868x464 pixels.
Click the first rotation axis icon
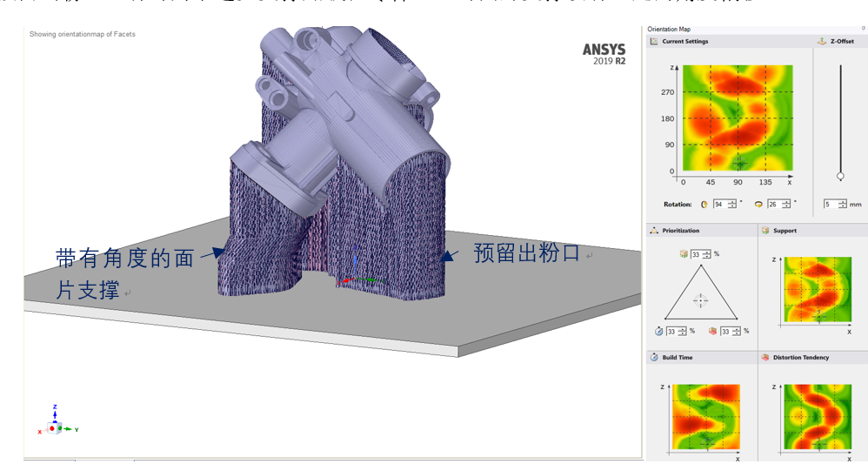pos(704,204)
